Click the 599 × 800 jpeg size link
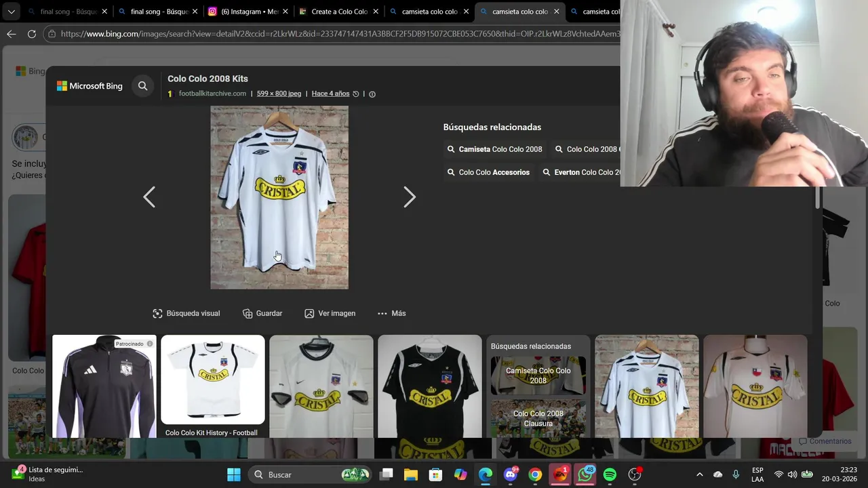Image resolution: width=868 pixels, height=488 pixels. 279,94
